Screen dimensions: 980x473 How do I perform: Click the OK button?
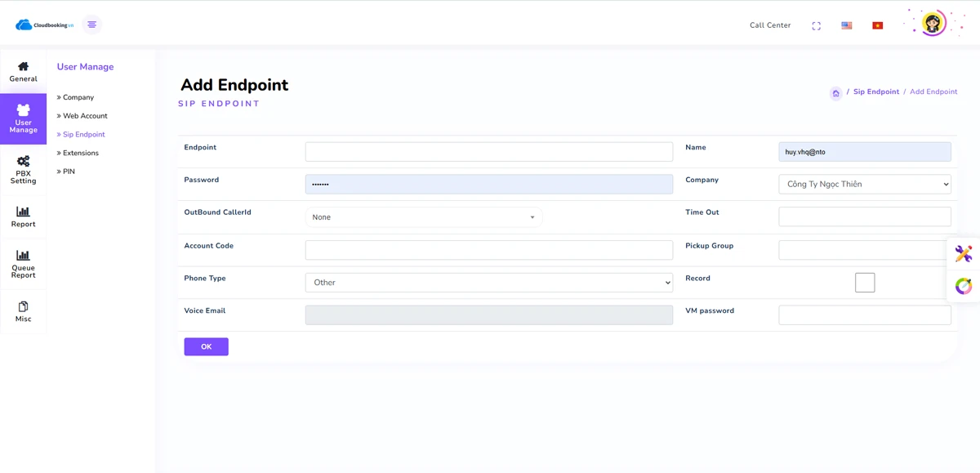click(x=206, y=347)
